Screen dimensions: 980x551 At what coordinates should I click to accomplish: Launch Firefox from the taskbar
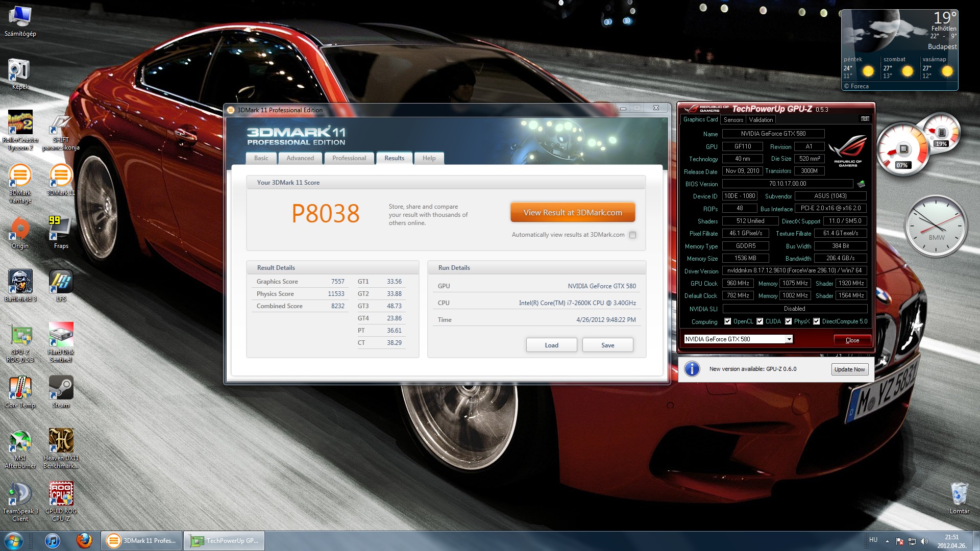84,541
